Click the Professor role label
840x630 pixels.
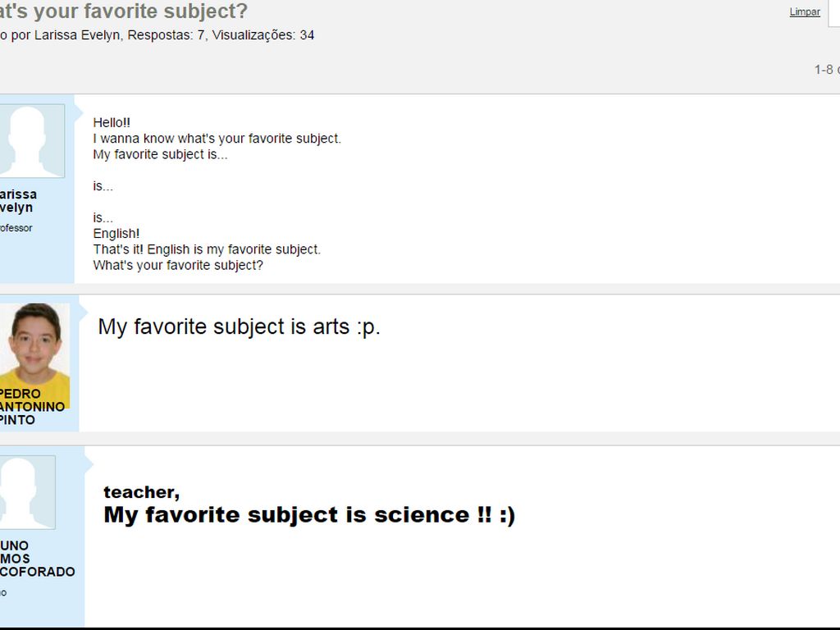click(15, 228)
